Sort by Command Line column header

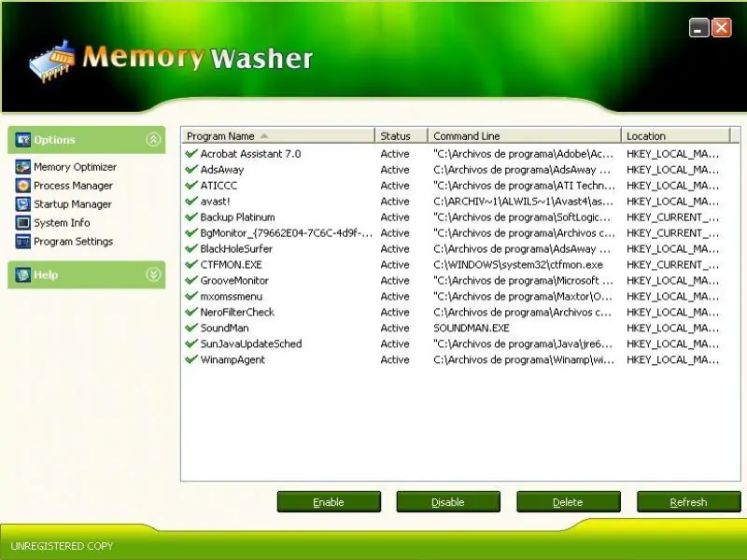[525, 135]
